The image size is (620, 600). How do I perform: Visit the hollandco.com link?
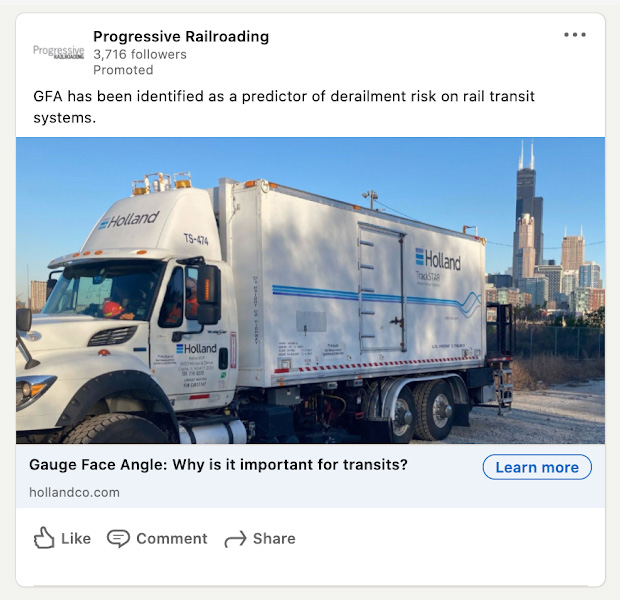click(x=74, y=492)
